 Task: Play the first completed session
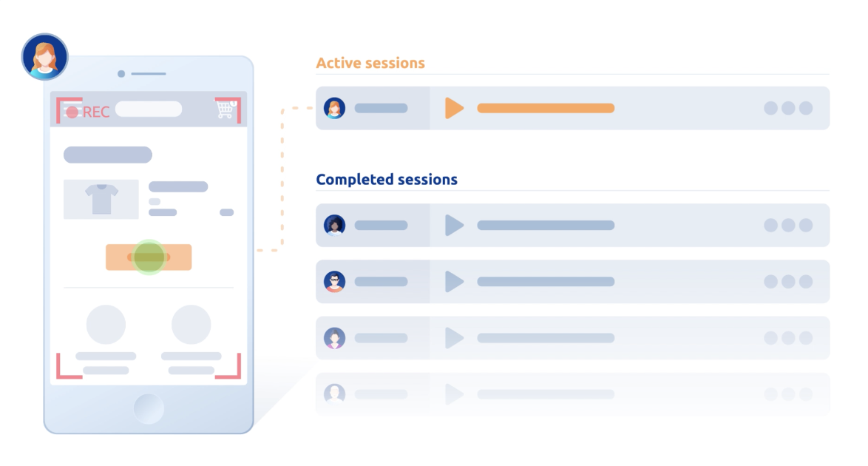[x=454, y=225]
